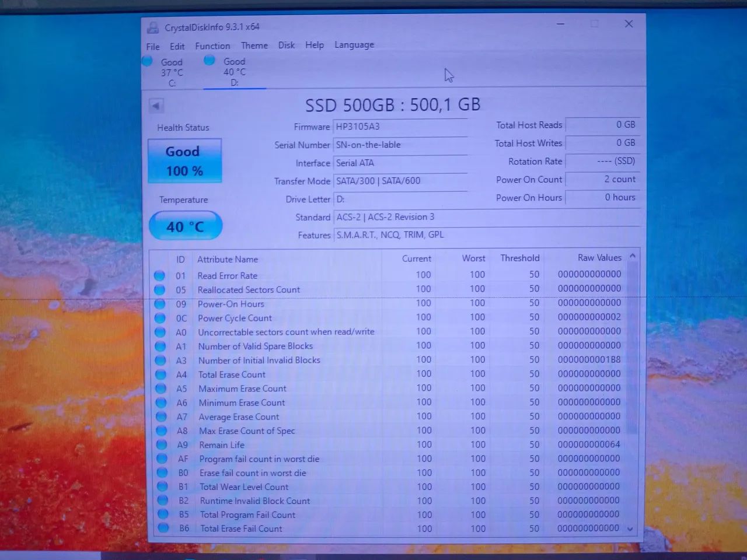
Task: Click the scroll-up arrow above the Raw Values column
Action: click(x=633, y=256)
